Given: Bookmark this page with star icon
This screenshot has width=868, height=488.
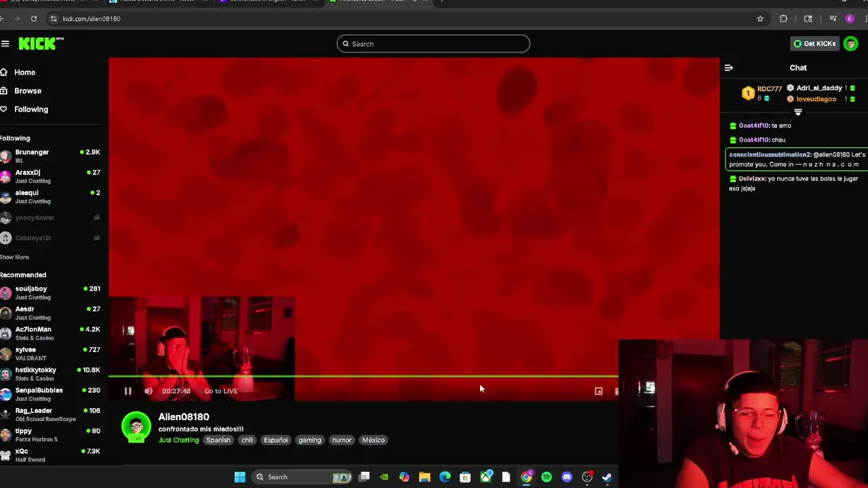Looking at the screenshot, I should point(760,19).
